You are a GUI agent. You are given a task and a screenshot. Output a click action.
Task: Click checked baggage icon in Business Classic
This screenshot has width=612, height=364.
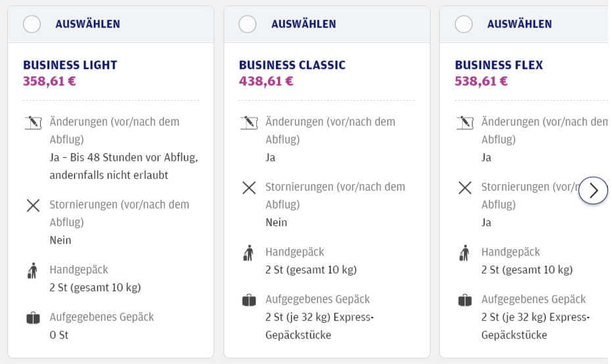point(248,300)
